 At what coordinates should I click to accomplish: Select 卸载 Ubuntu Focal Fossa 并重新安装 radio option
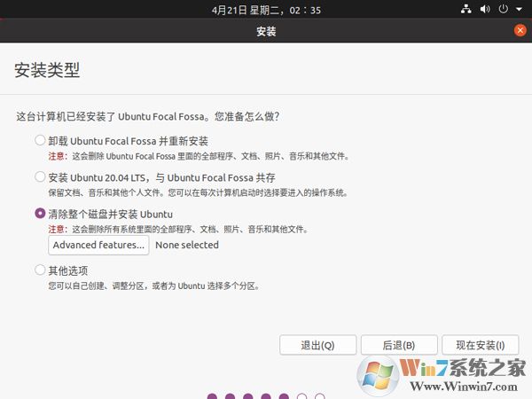click(x=40, y=140)
